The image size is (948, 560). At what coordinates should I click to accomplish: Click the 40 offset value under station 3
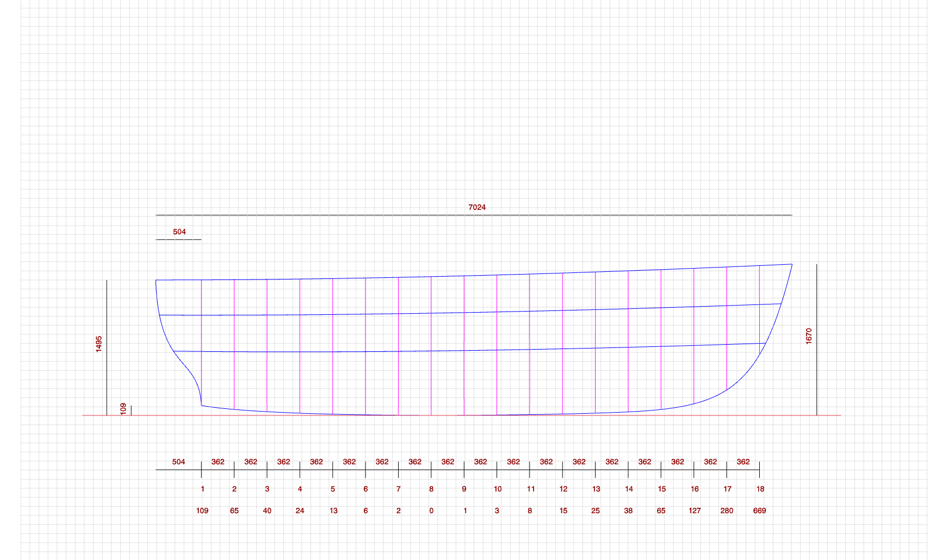point(267,511)
